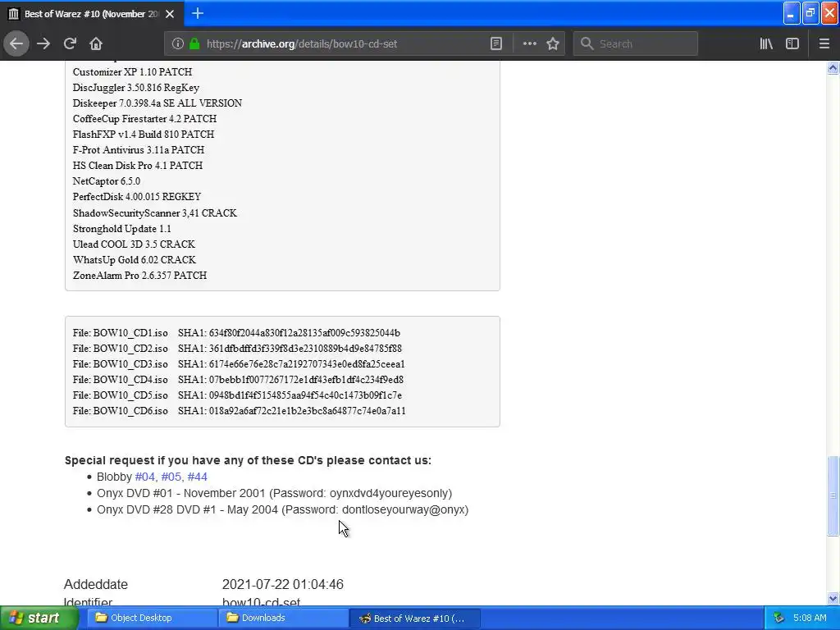The image size is (840, 630).
Task: Click the Stronghold Update 1.1 entry
Action: pyautogui.click(x=122, y=228)
